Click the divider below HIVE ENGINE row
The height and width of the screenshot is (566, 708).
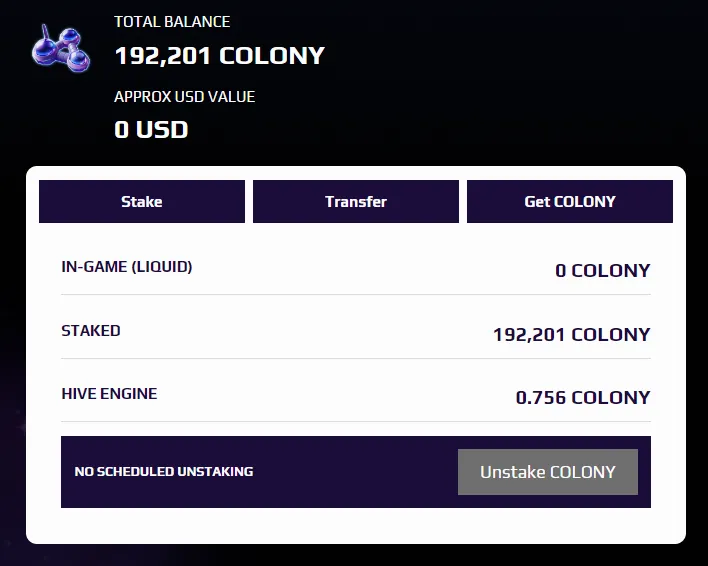point(356,422)
